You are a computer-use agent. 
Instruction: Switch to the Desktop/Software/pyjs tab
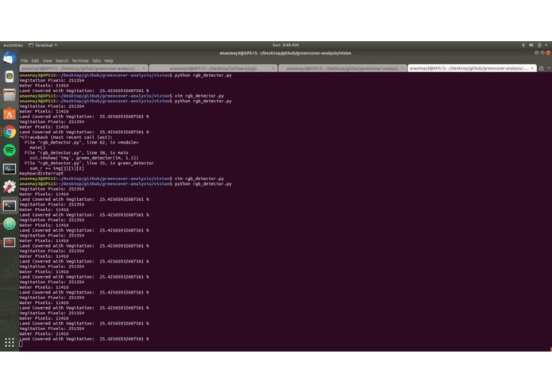point(213,68)
